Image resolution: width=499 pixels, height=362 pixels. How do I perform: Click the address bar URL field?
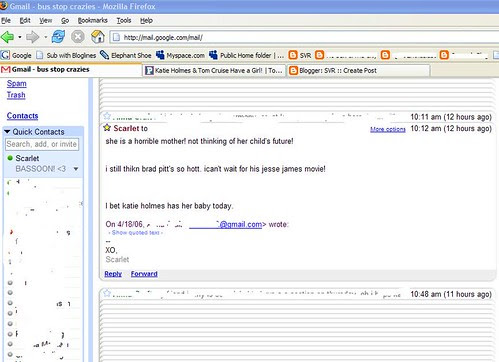[305, 37]
